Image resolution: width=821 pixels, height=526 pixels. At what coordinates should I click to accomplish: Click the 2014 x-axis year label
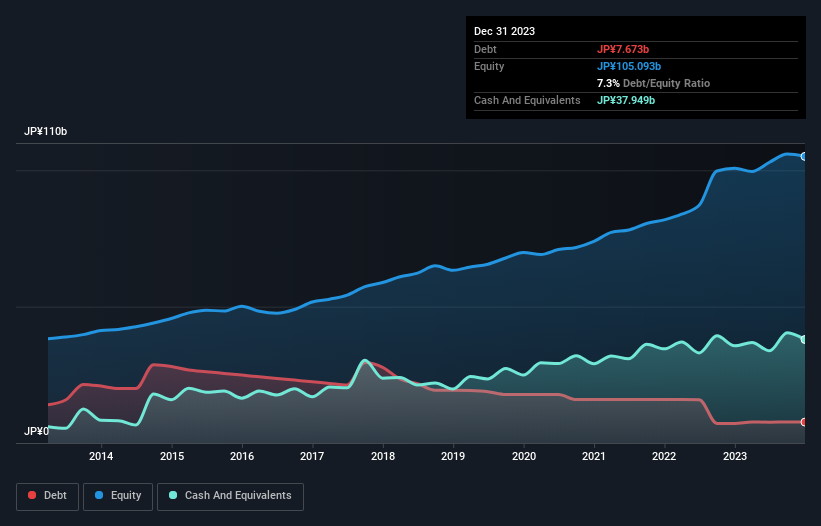click(101, 457)
